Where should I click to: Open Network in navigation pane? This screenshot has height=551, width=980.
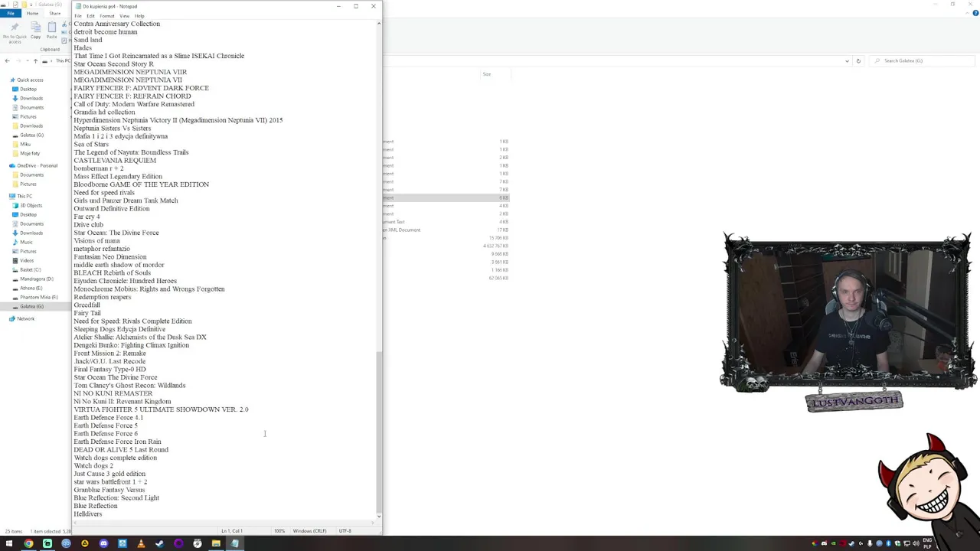click(x=25, y=318)
